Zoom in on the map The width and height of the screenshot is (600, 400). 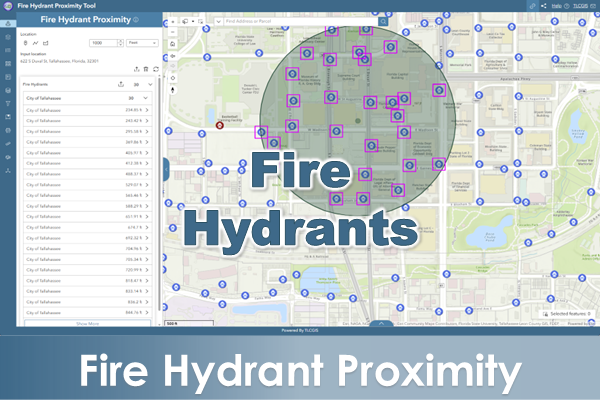tap(173, 22)
